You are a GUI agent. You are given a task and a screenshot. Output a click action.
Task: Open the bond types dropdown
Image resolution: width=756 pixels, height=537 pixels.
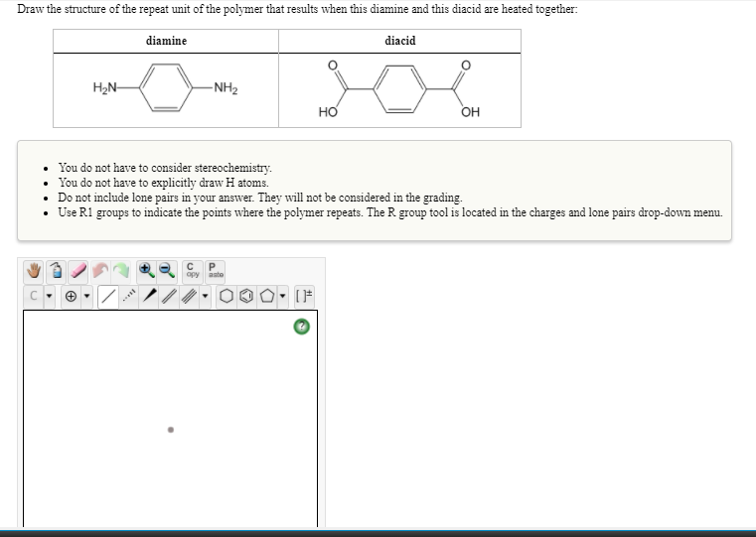tap(205, 296)
